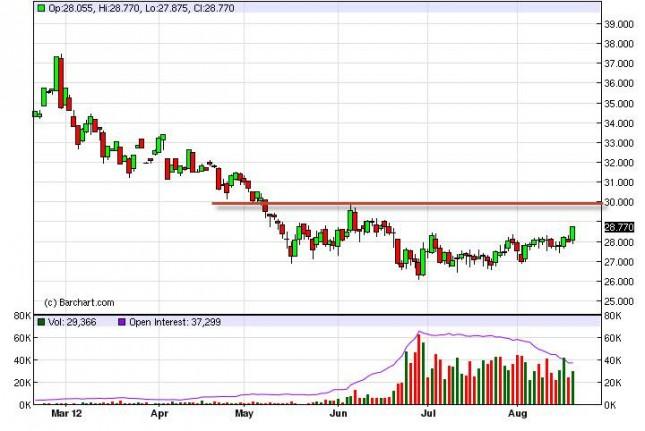Click the 33.000 price axis label
Viewport: 645px width, 431px height.
pyautogui.click(x=619, y=143)
